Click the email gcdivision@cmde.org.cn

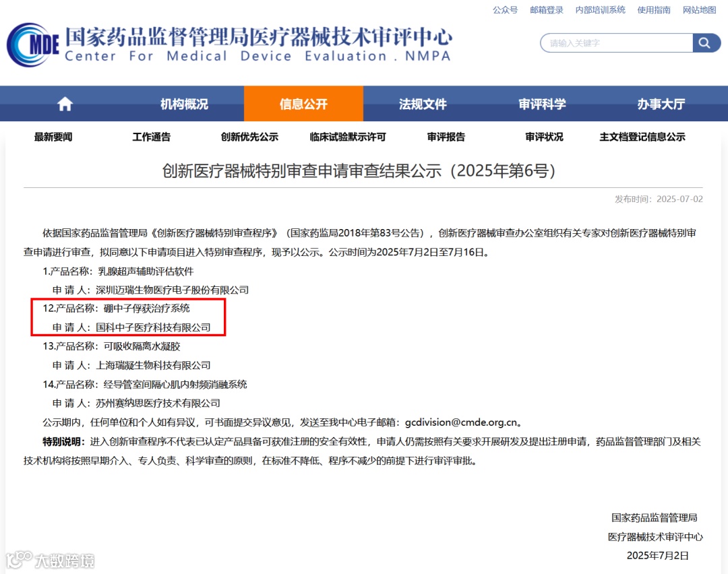click(x=461, y=422)
